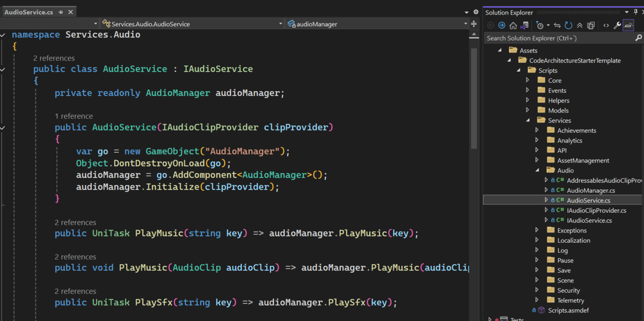Viewport: 644px width, 321px height.
Task: Open the pending changes filter dropdown
Action: coord(548,25)
